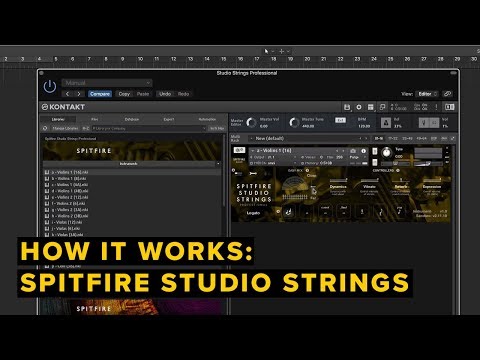Open the View Editor dropdown
Image resolution: width=480 pixels, height=360 pixels.
(428, 94)
